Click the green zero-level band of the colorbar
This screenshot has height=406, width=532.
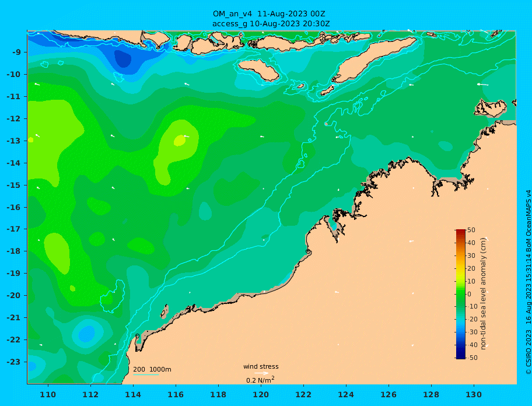pos(461,294)
